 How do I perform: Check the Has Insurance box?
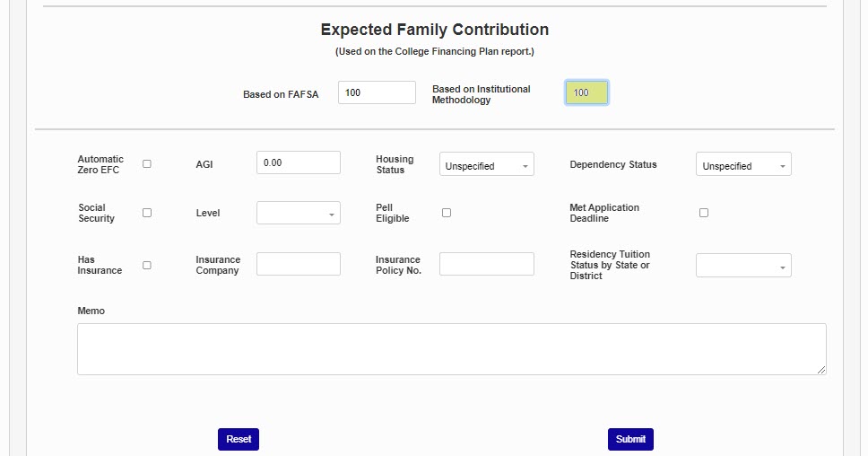(x=147, y=265)
